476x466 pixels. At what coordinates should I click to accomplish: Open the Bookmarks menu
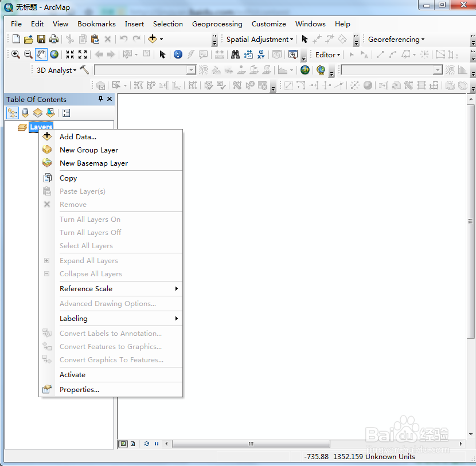[96, 24]
